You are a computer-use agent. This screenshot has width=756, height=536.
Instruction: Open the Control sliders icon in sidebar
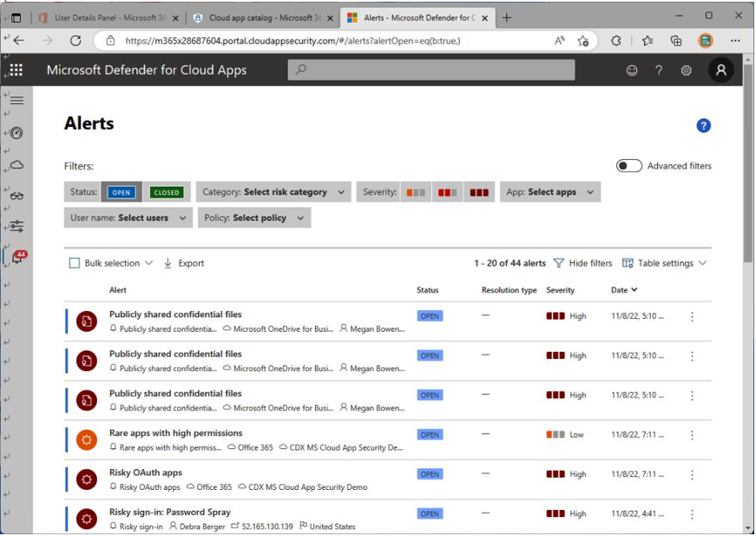(16, 226)
